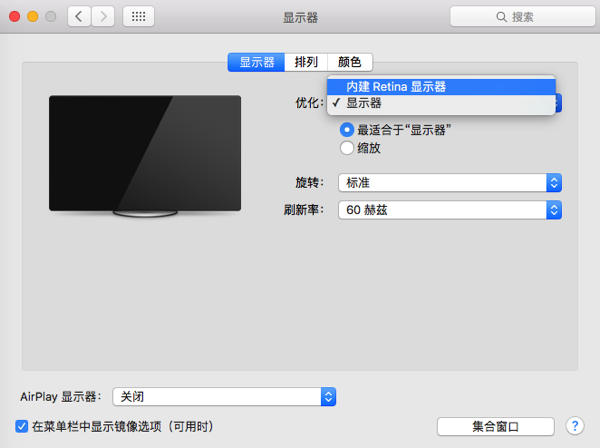
Task: Switch to the 显示器 tab
Action: click(256, 62)
